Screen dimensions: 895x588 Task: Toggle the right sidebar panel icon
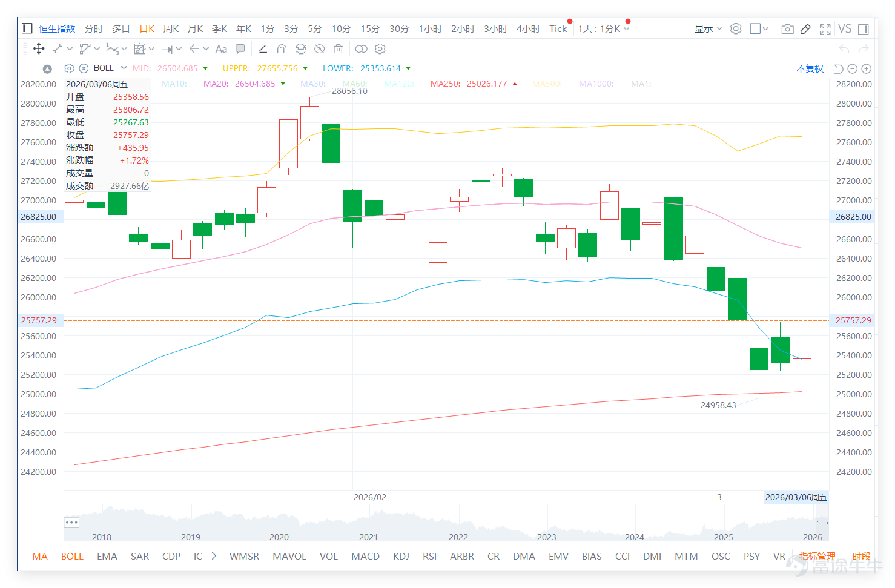tap(864, 28)
